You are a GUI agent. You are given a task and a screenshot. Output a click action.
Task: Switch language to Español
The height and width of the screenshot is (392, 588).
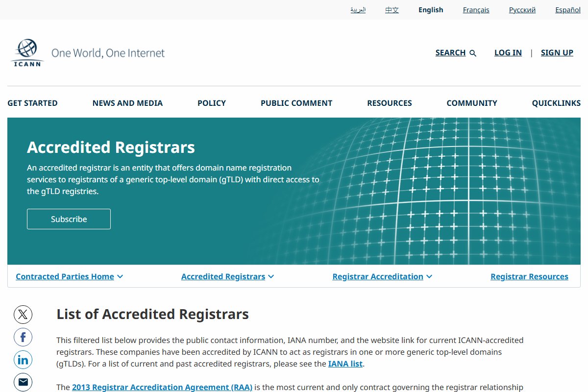568,10
